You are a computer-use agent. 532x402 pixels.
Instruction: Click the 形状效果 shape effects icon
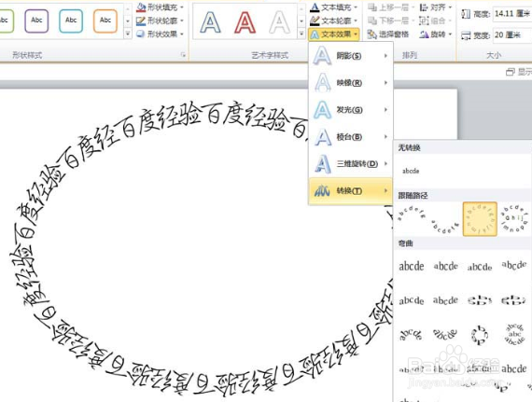pos(141,34)
